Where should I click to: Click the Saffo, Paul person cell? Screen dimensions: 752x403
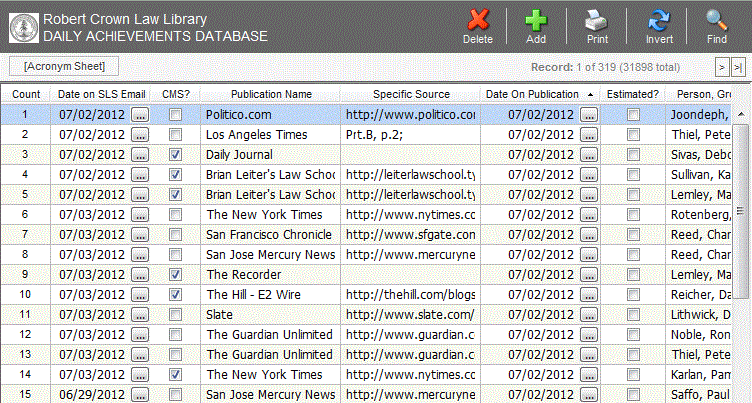click(x=699, y=394)
